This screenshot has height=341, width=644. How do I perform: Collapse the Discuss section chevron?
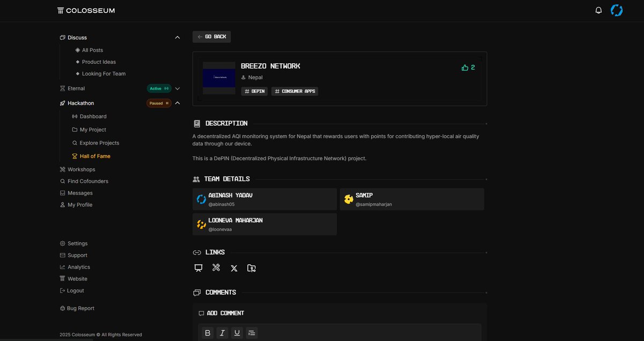(178, 38)
